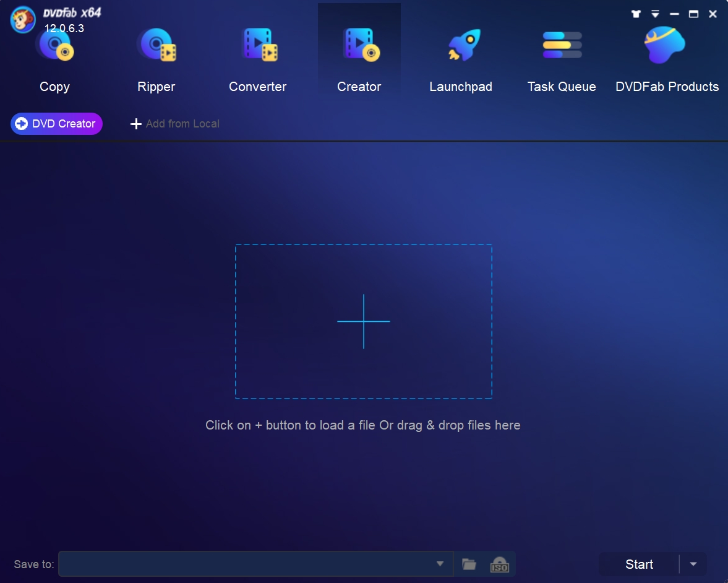
Task: Click the DVD Creator mode button
Action: pyautogui.click(x=56, y=124)
